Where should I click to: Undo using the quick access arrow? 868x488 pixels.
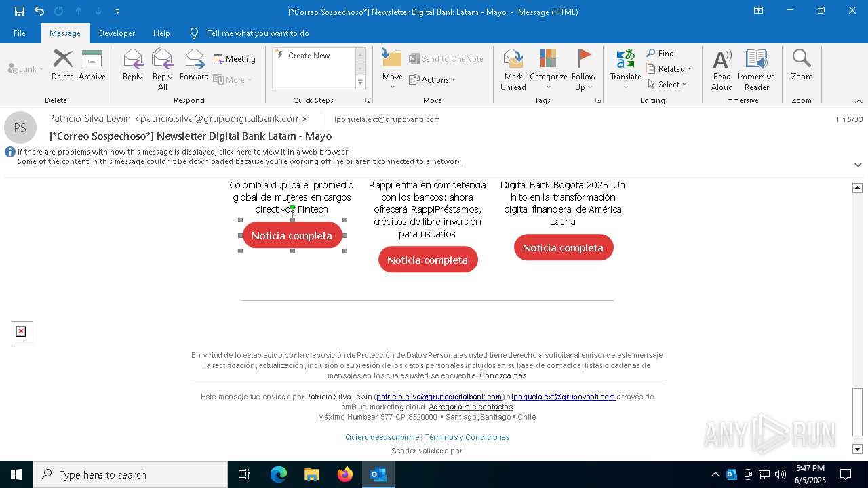(x=39, y=12)
